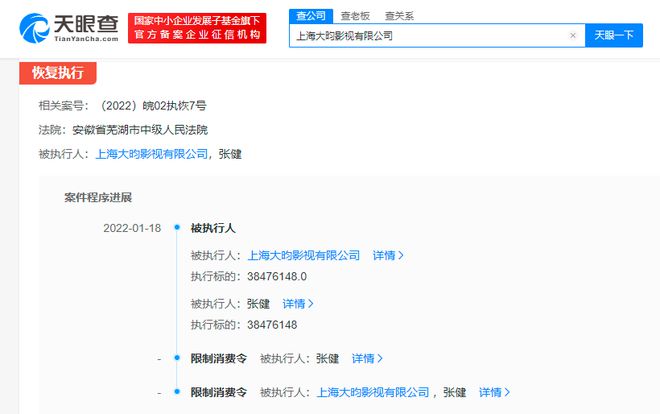Image resolution: width=660 pixels, height=414 pixels.
Task: Open 上海大昀影视有限公司 link under 2022-01-18 entry
Action: [x=304, y=255]
